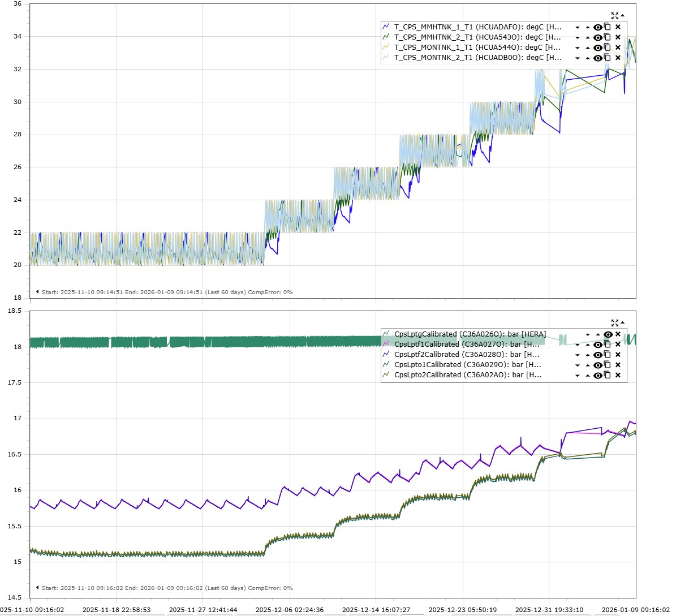Screen dimensions: 676x616
Task: Open time range arrow on temperature chart
Action: [x=37, y=292]
